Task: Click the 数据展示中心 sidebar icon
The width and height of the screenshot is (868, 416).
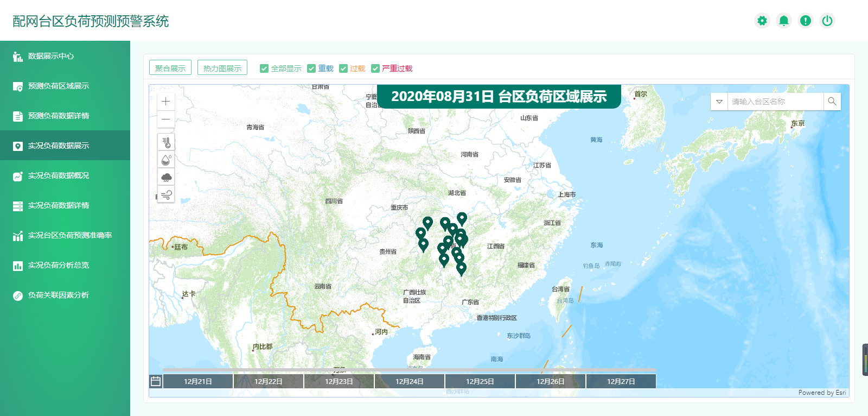Action: (x=17, y=56)
